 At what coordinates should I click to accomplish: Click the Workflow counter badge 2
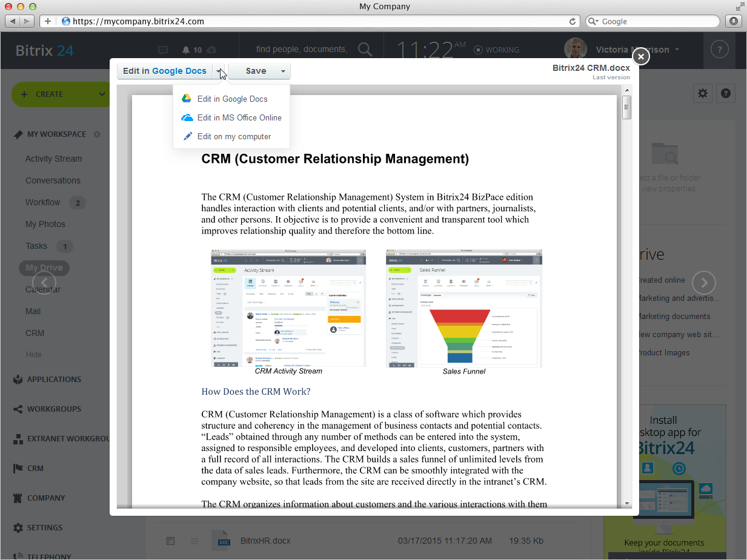[77, 203]
